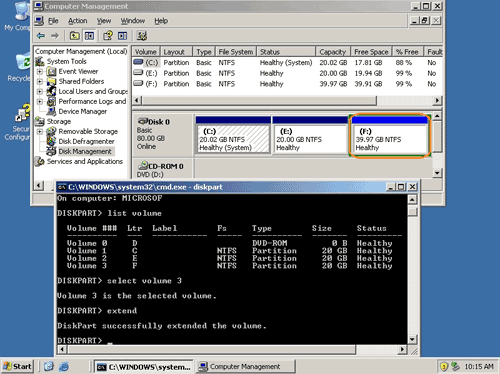Expand the Performance Logs tree node

coord(40,101)
